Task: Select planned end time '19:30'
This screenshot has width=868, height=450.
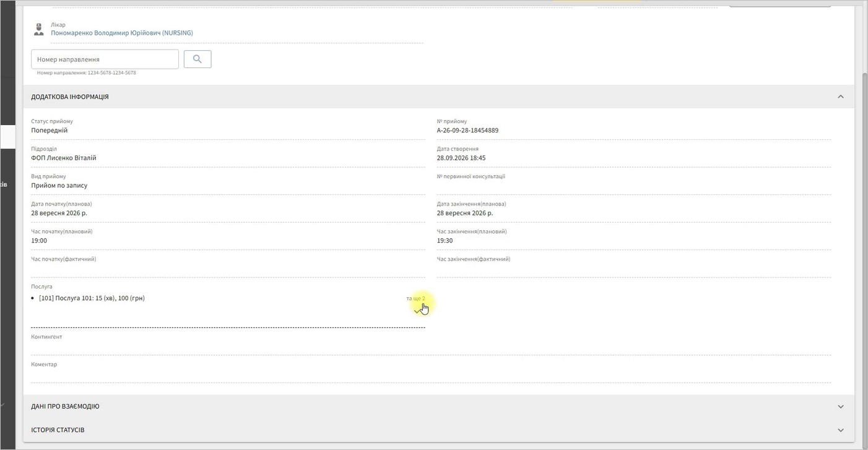Action: pos(445,241)
